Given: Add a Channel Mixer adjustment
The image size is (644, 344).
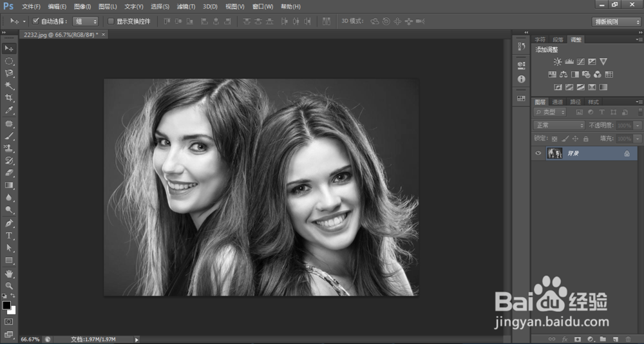Looking at the screenshot, I should click(598, 74).
